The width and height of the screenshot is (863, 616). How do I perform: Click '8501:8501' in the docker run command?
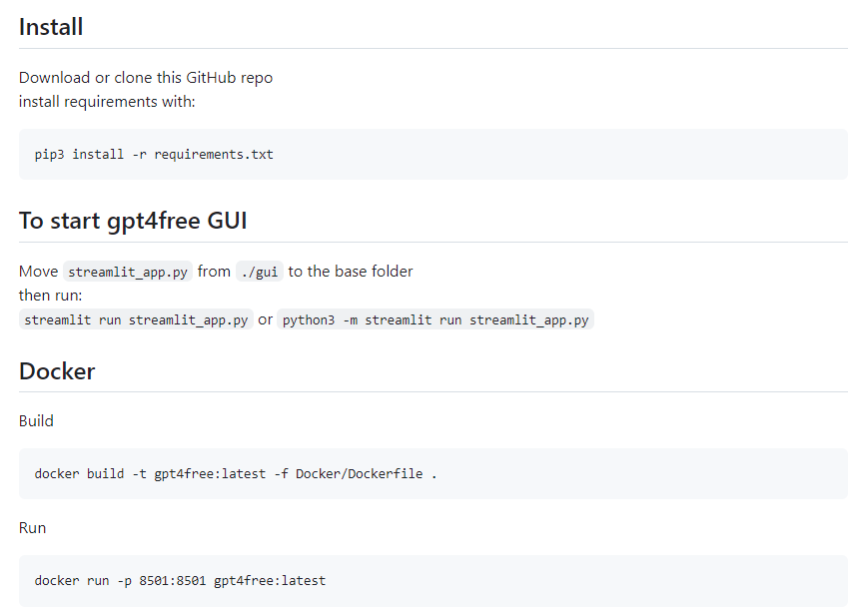[x=172, y=581]
